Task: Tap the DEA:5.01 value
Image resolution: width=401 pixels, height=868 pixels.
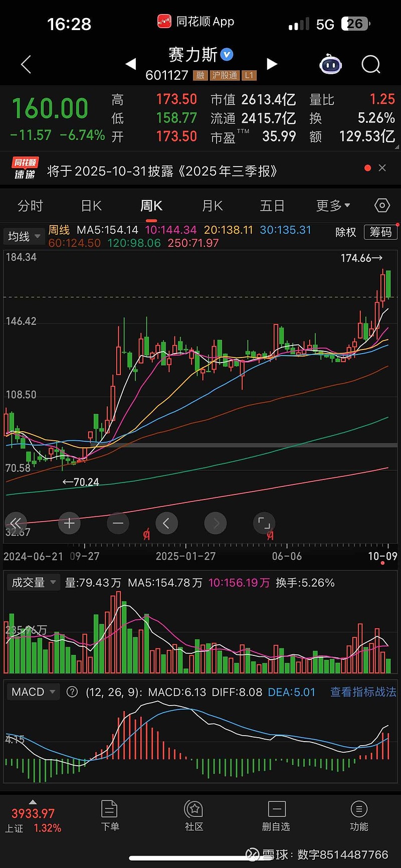Action: tap(292, 692)
